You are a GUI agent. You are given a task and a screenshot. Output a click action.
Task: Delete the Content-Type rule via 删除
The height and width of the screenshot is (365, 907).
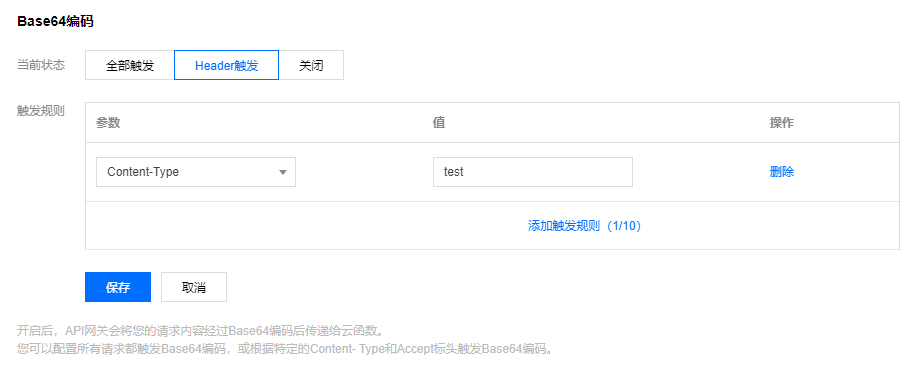click(781, 172)
